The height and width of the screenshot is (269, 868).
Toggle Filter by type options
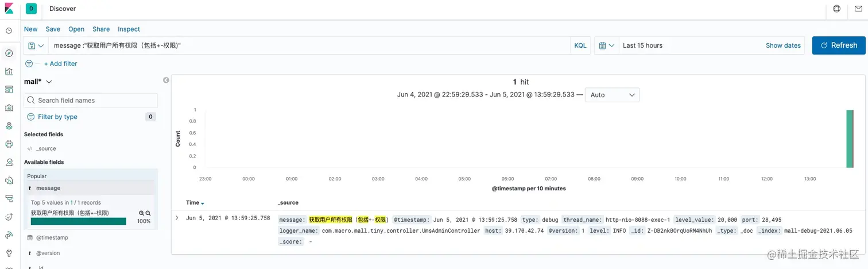(x=52, y=117)
